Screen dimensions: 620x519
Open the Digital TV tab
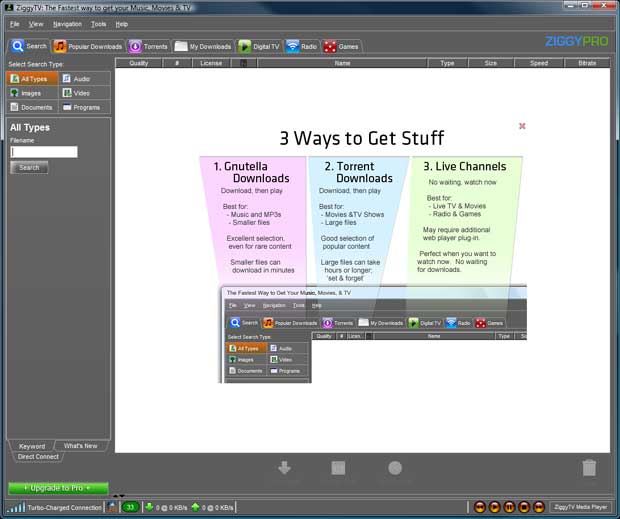(x=258, y=46)
